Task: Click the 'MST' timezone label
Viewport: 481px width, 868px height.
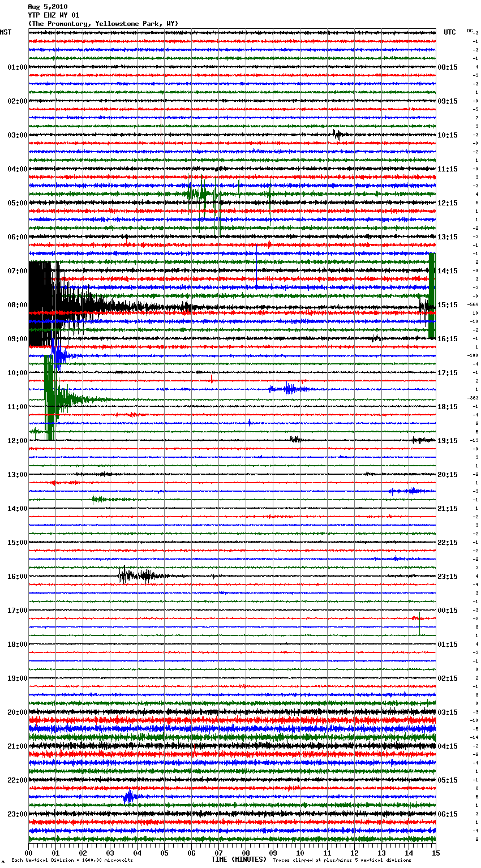Action: click(x=6, y=32)
